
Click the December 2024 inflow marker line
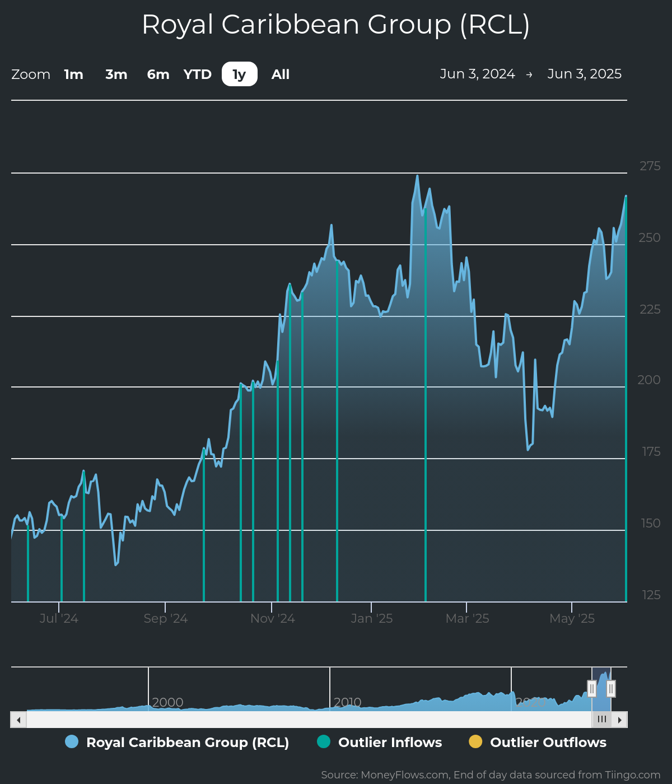coord(337,431)
